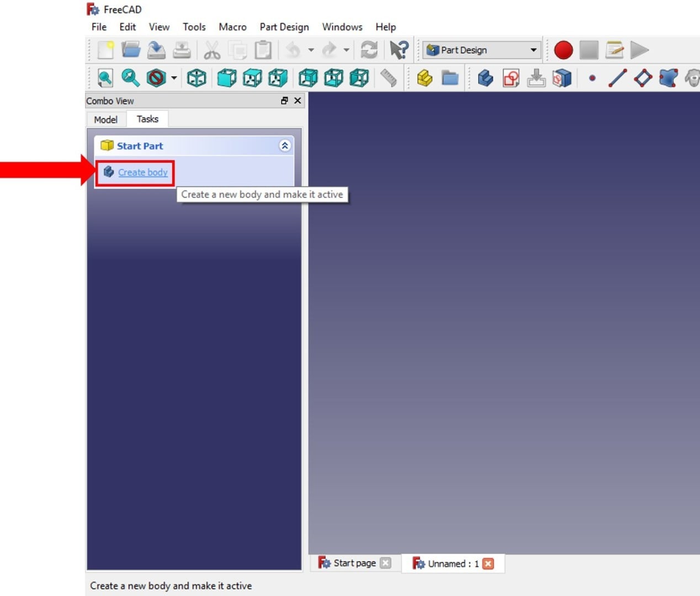Click the yellow Create part icon
700x596 pixels.
point(425,78)
